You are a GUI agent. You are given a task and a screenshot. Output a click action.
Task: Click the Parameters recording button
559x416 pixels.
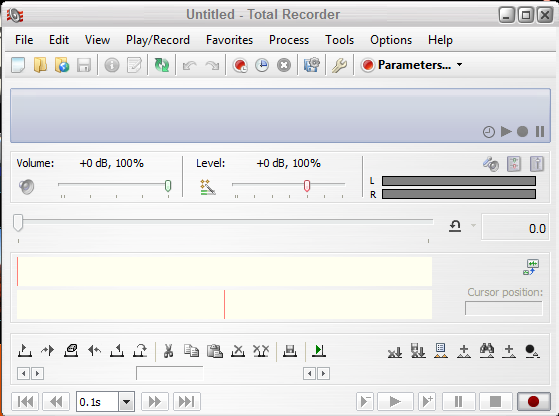pos(406,65)
